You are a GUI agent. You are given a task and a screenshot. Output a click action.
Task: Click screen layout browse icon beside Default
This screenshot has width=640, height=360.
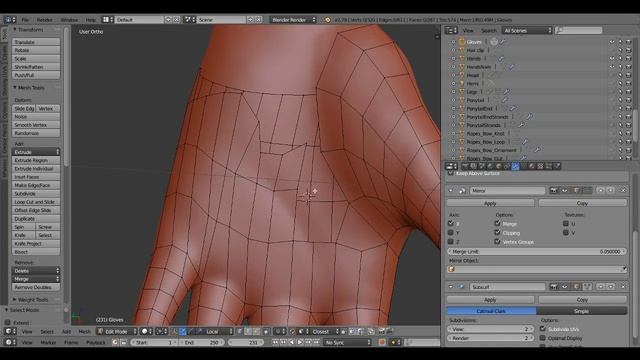pos(107,20)
